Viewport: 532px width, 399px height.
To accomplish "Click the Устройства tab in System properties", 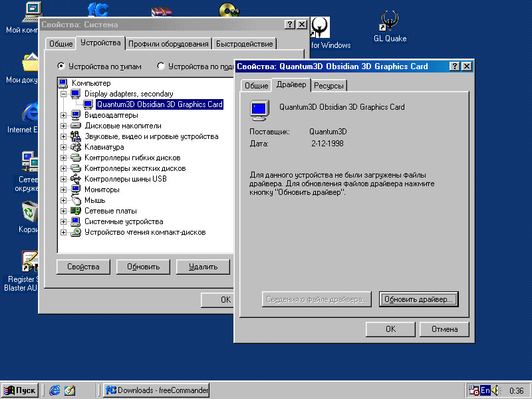I will (x=100, y=43).
